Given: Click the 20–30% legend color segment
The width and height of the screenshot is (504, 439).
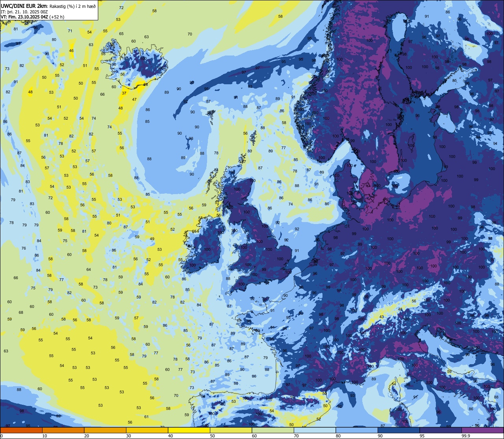Looking at the screenshot, I should [105, 430].
